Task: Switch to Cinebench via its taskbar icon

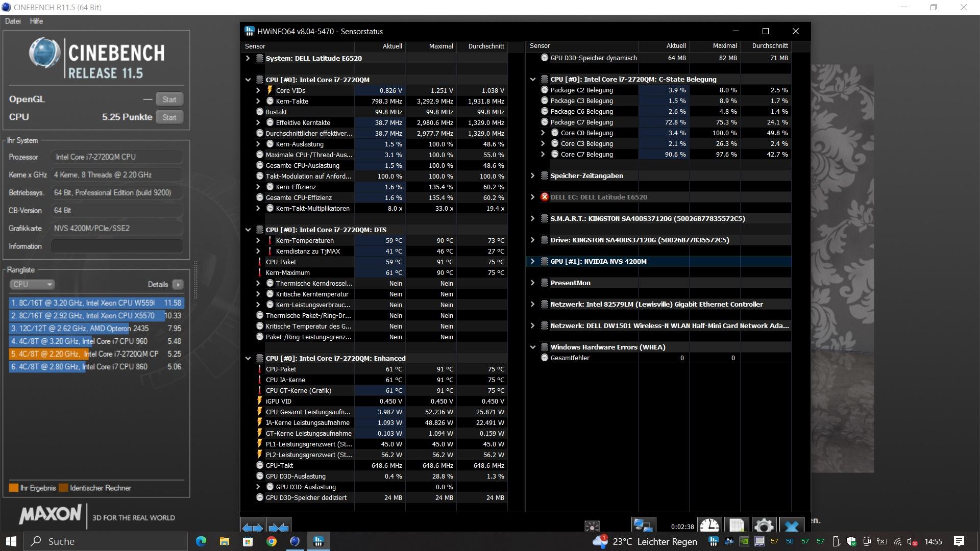Action: [295, 541]
